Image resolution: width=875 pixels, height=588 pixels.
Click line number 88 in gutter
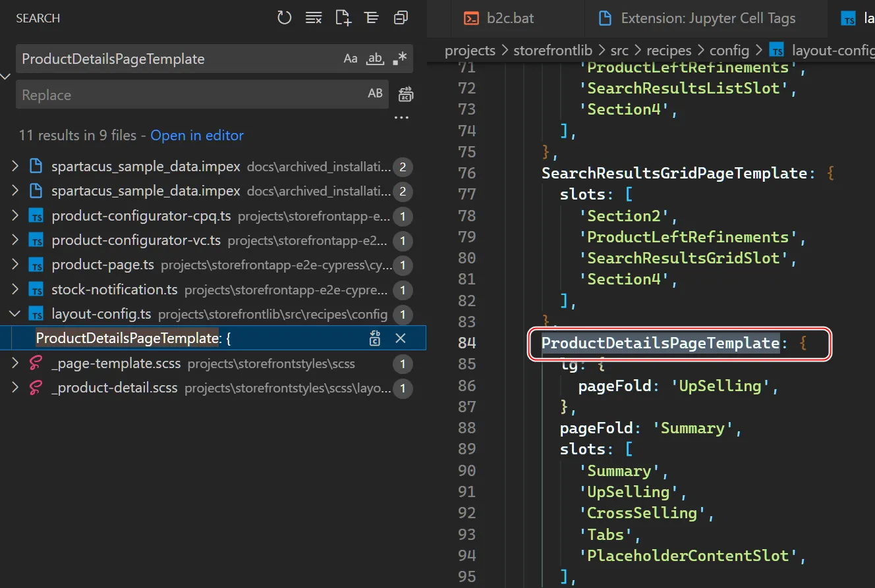(x=466, y=428)
